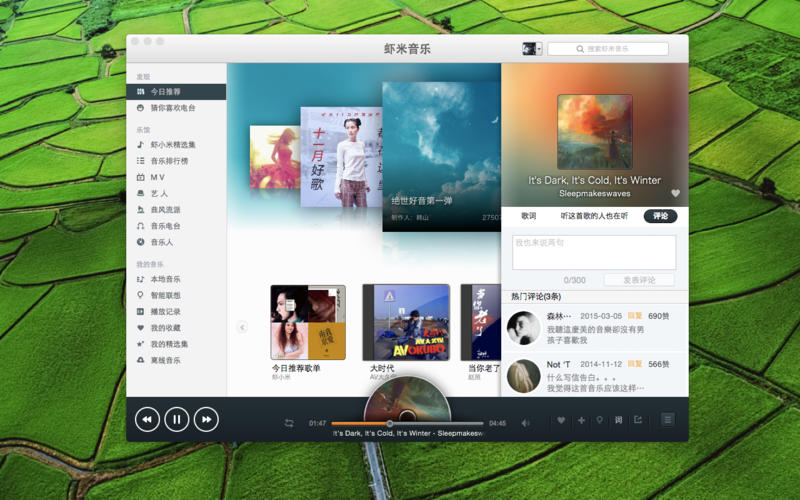Image resolution: width=800 pixels, height=500 pixels.
Task: Click scrolling song title in player bar
Action: tap(407, 433)
